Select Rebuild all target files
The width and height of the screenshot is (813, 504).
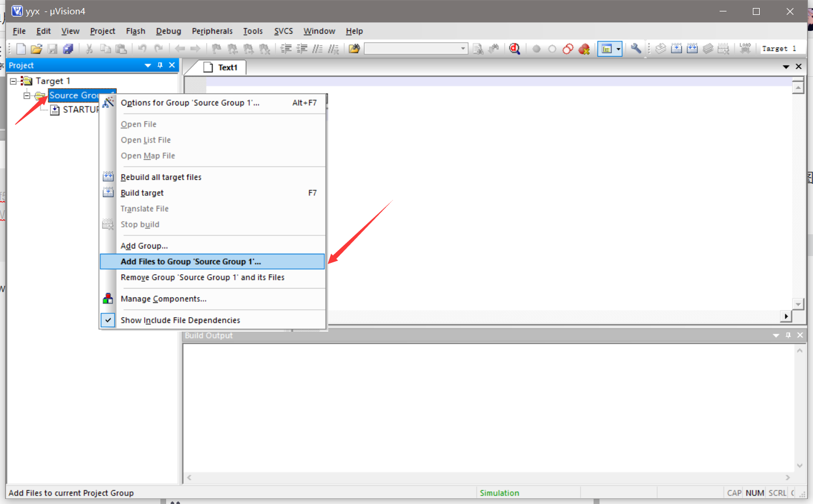click(x=212, y=177)
